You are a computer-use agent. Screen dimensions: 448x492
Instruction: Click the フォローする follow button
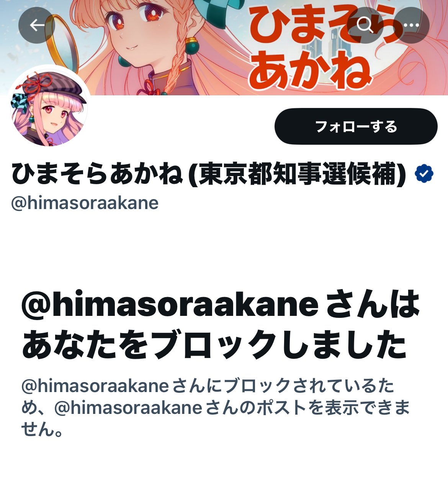click(356, 126)
